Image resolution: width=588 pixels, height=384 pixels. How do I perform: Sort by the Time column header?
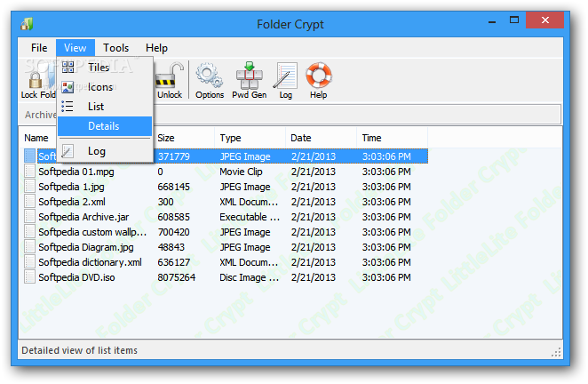click(392, 138)
